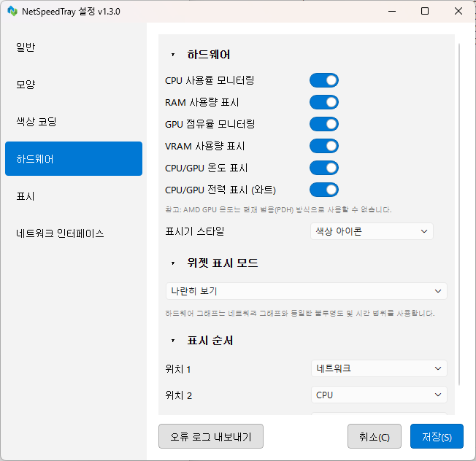Click the AMD GPU 온도 note text
This screenshot has width=476, height=461.
coord(278,209)
